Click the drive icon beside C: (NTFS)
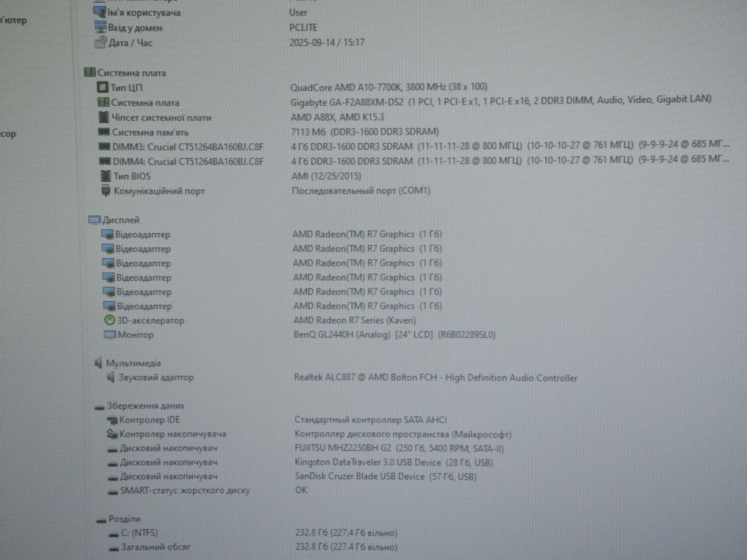 tap(114, 534)
